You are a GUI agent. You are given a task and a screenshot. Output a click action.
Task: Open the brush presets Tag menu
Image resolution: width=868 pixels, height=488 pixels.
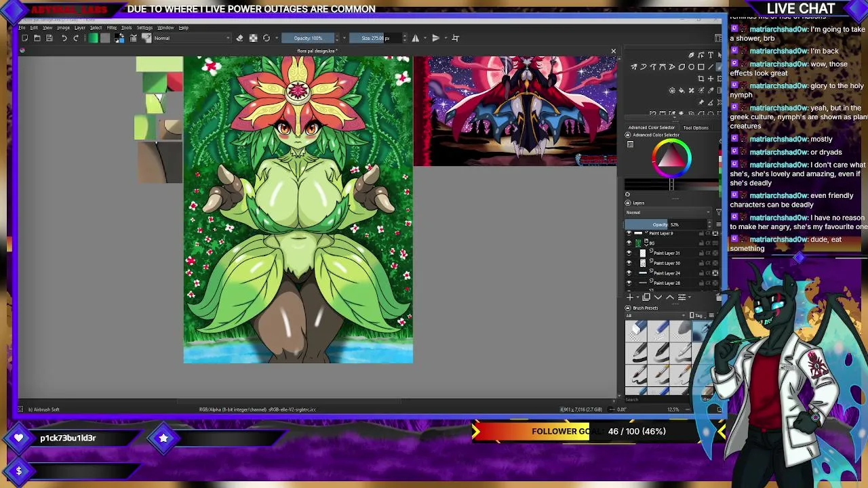coord(696,316)
